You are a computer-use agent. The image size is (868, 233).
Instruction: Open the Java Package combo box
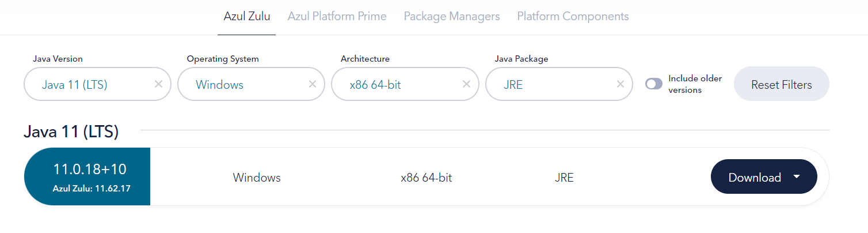pos(559,84)
